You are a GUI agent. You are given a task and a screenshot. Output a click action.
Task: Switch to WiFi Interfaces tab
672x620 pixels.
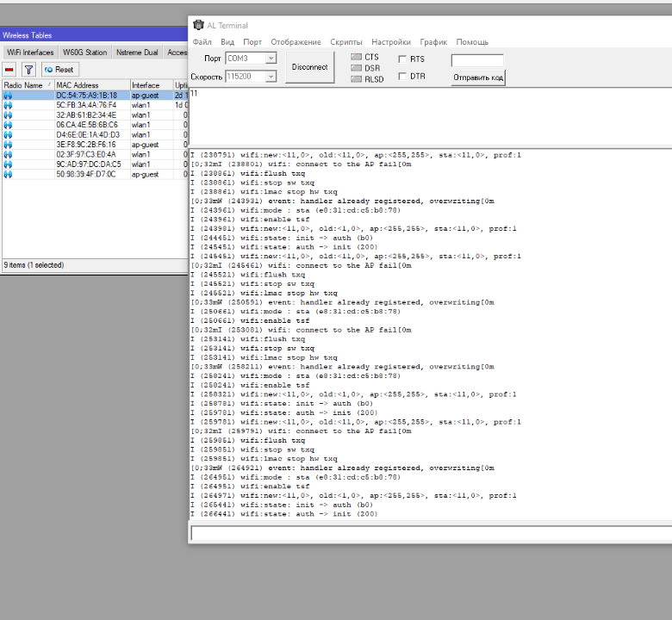(x=30, y=53)
